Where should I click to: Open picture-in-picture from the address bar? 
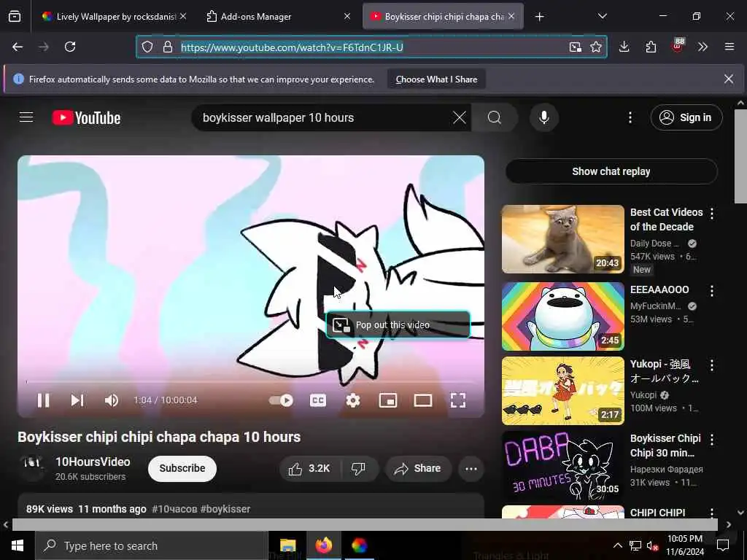[x=575, y=47]
